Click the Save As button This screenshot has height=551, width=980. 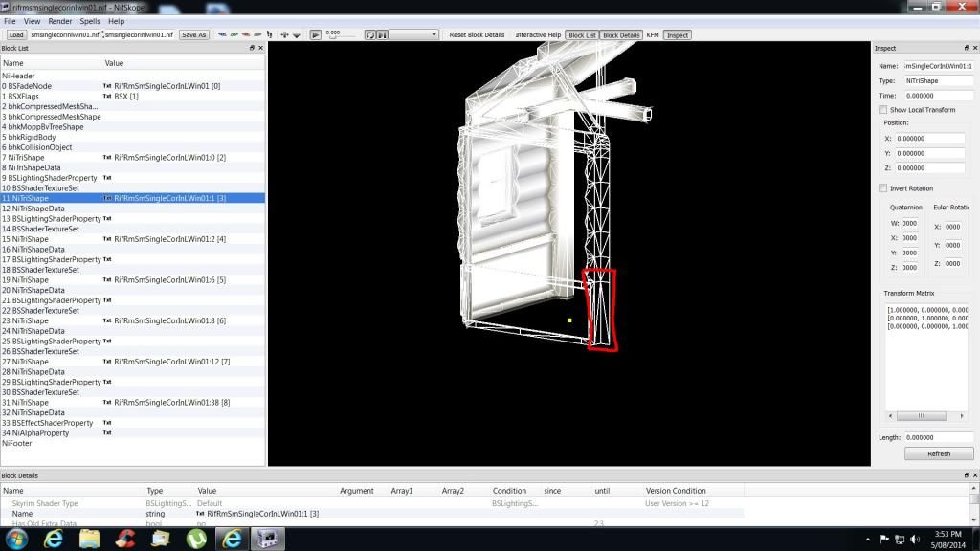[x=193, y=35]
